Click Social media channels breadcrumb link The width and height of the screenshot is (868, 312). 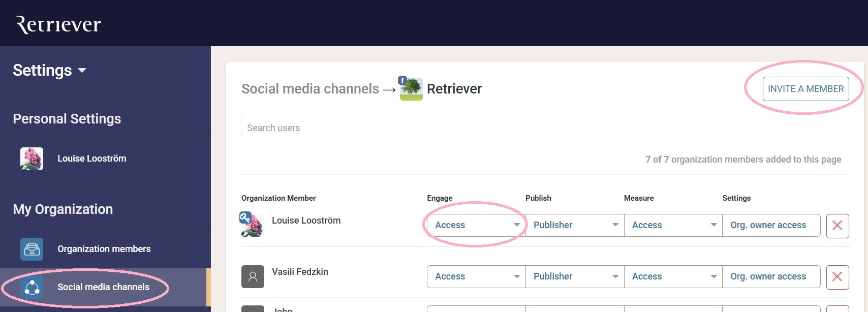pyautogui.click(x=310, y=89)
